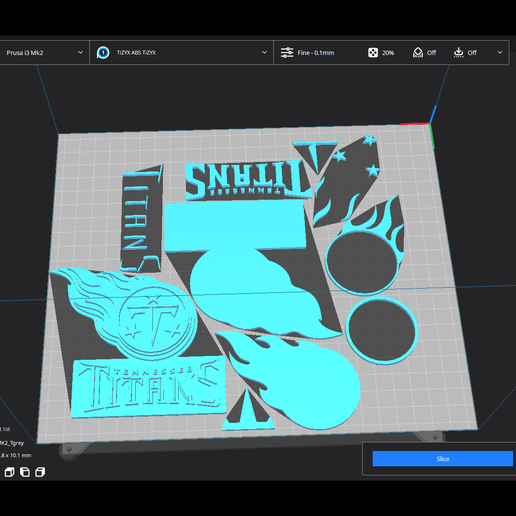The image size is (516, 516).
Task: Select the middle view-orientation cube icon
Action: coord(25,472)
